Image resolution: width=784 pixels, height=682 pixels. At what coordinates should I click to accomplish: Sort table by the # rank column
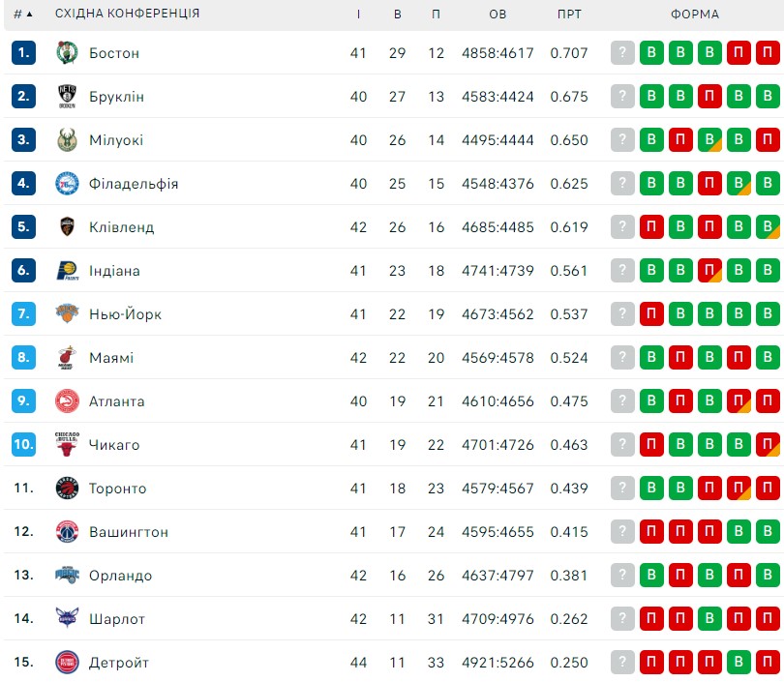23,14
